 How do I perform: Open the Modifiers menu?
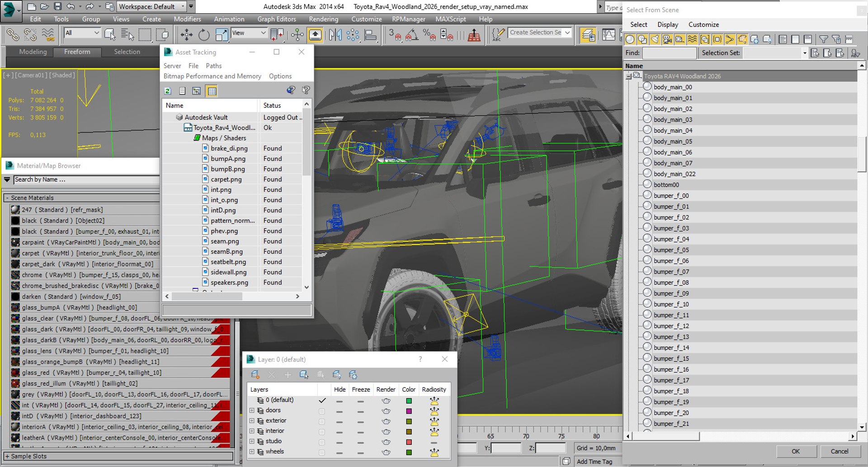click(x=187, y=19)
